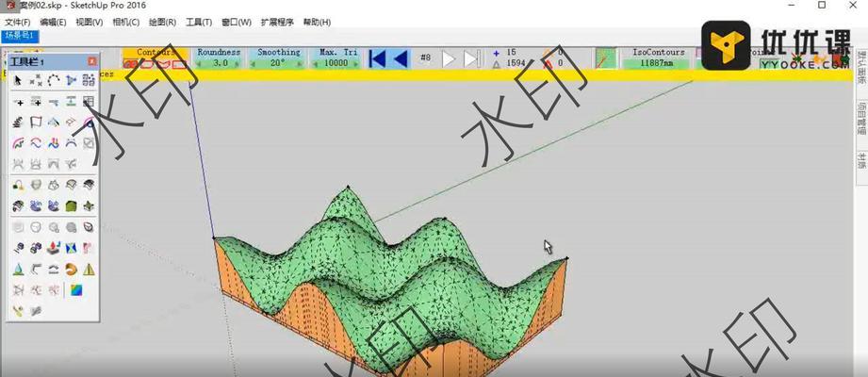Open the 相机(C) menu
Viewport: 868px width, 377px height.
pyautogui.click(x=125, y=22)
